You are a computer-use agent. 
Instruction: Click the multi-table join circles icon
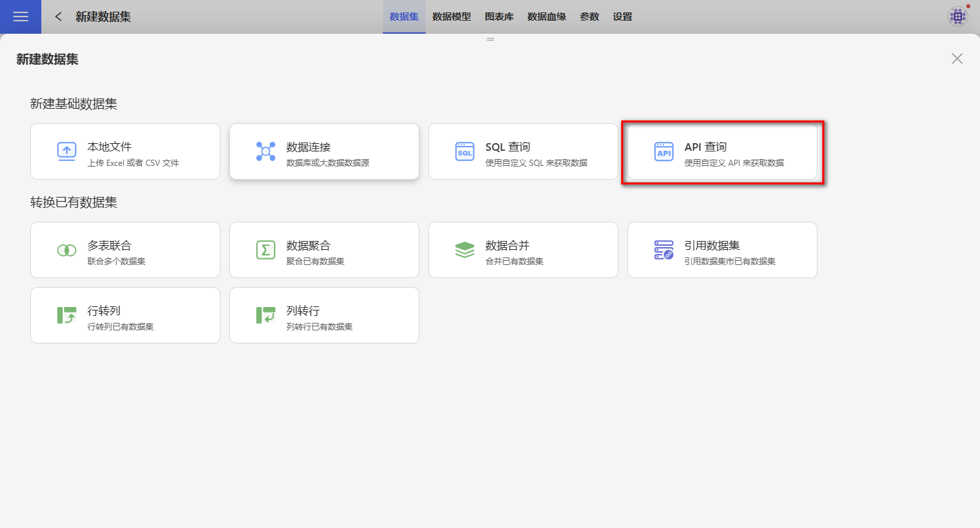pos(67,250)
